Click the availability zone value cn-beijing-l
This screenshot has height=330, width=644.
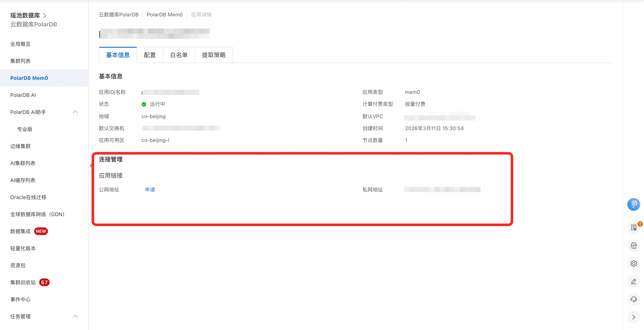coord(155,140)
